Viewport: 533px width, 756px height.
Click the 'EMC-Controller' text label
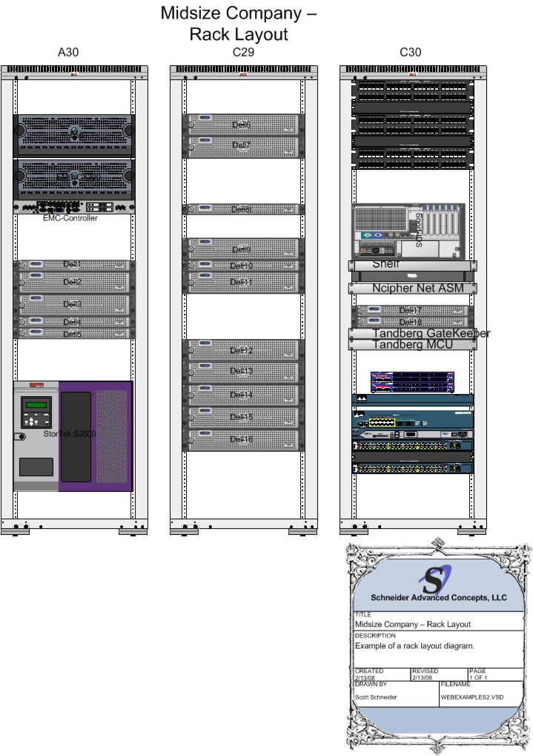click(x=70, y=218)
